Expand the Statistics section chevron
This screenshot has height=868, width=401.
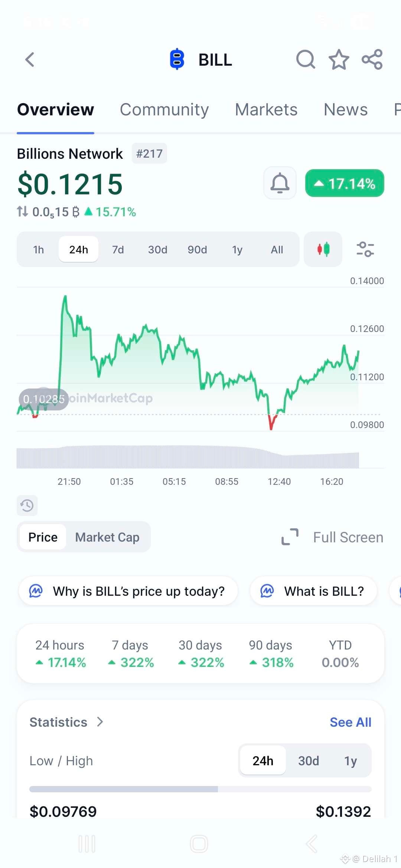pos(100,722)
